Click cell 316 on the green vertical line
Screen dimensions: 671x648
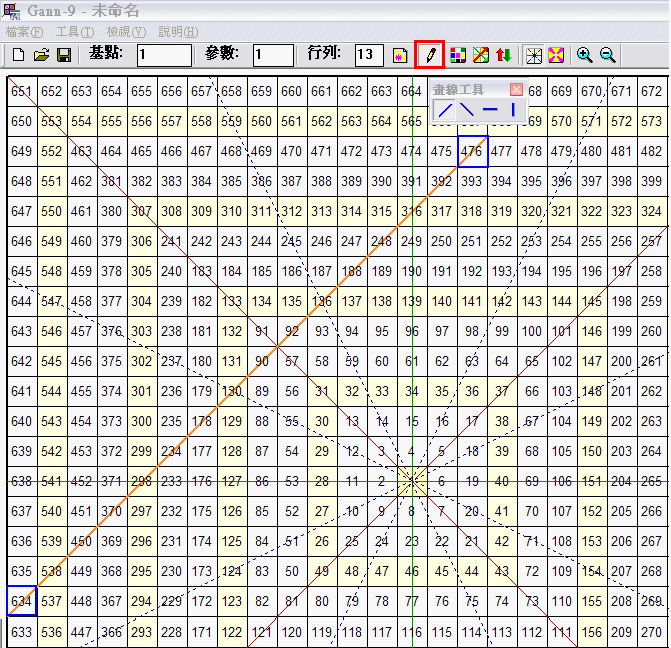pos(412,211)
